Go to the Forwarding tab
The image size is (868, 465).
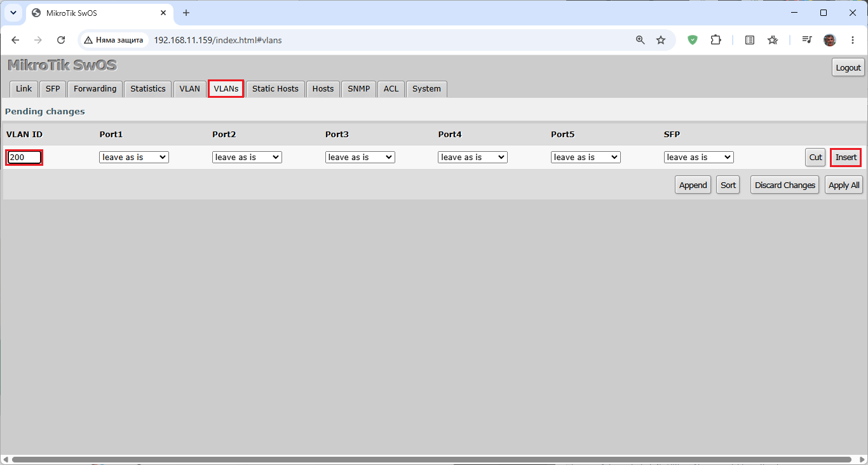coord(95,89)
